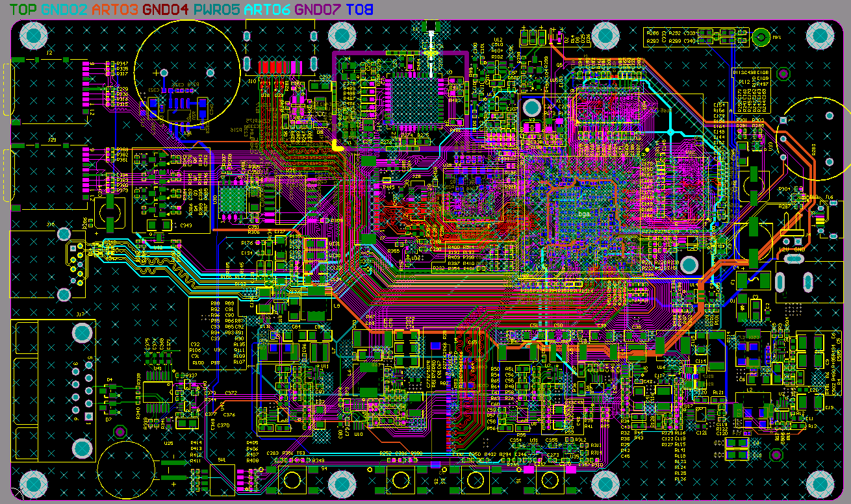Click the J10 connector designator
The image size is (851, 504).
tap(251, 81)
